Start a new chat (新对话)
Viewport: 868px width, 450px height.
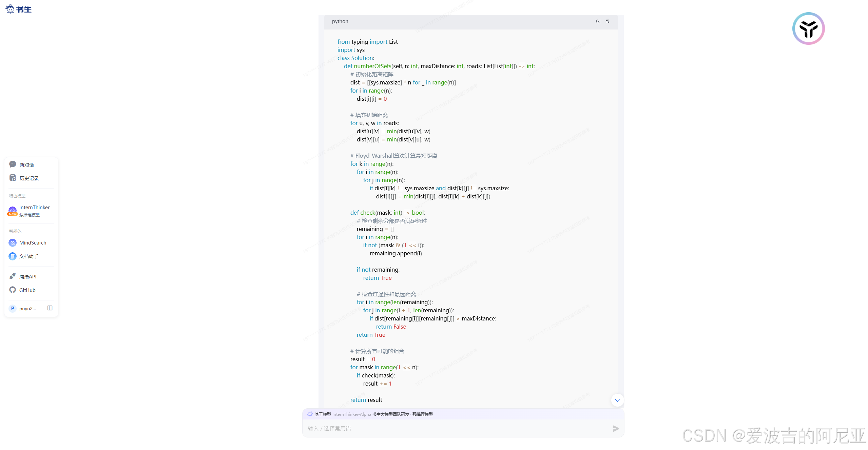point(26,165)
